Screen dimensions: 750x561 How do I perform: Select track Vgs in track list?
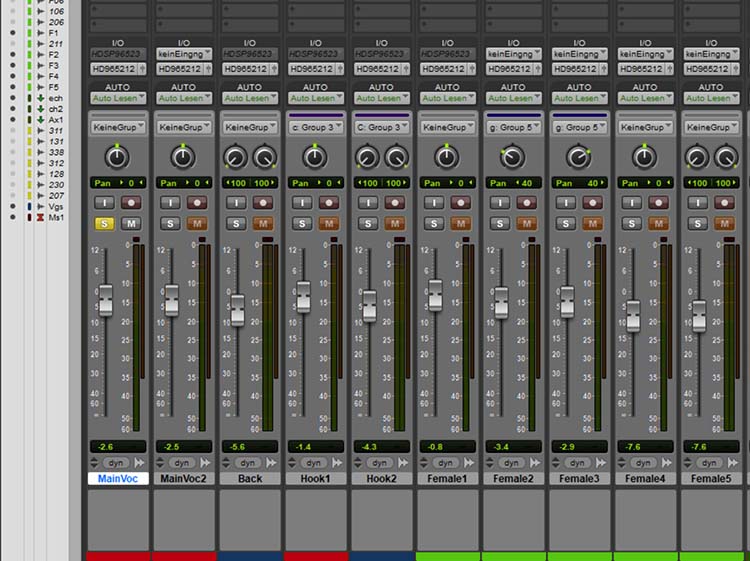[x=55, y=207]
